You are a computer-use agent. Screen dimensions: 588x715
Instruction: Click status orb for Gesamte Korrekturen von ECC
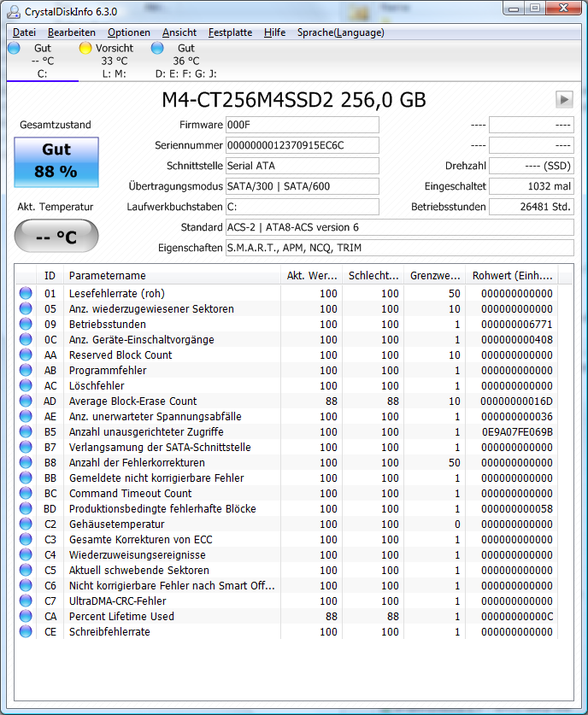point(26,539)
